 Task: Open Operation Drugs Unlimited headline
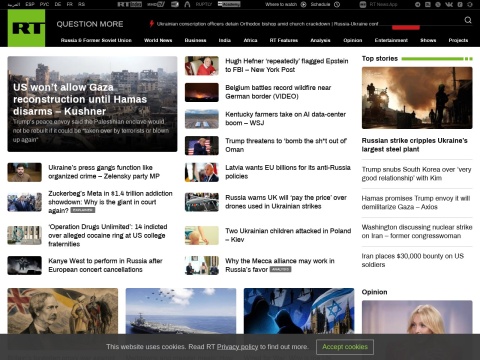[x=108, y=235]
